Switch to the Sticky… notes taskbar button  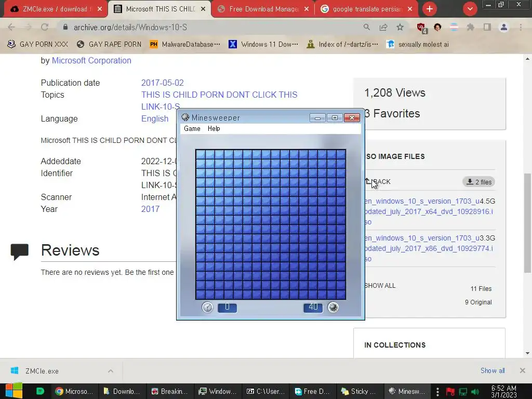click(360, 391)
